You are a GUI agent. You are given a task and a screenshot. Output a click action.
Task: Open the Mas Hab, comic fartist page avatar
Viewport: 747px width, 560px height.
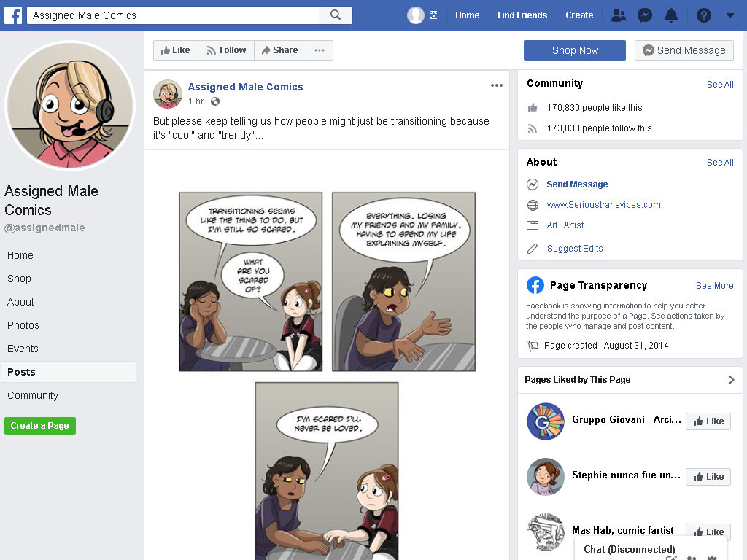click(x=546, y=532)
